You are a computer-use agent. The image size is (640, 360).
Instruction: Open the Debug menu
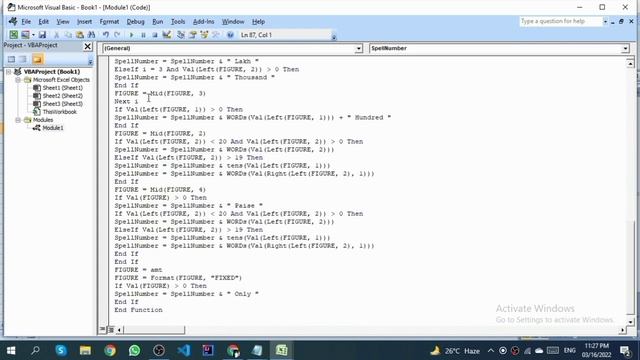136,22
